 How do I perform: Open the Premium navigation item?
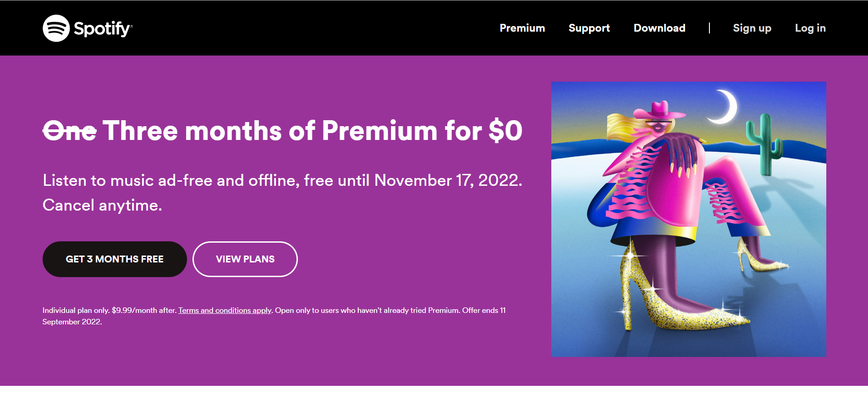click(x=522, y=28)
